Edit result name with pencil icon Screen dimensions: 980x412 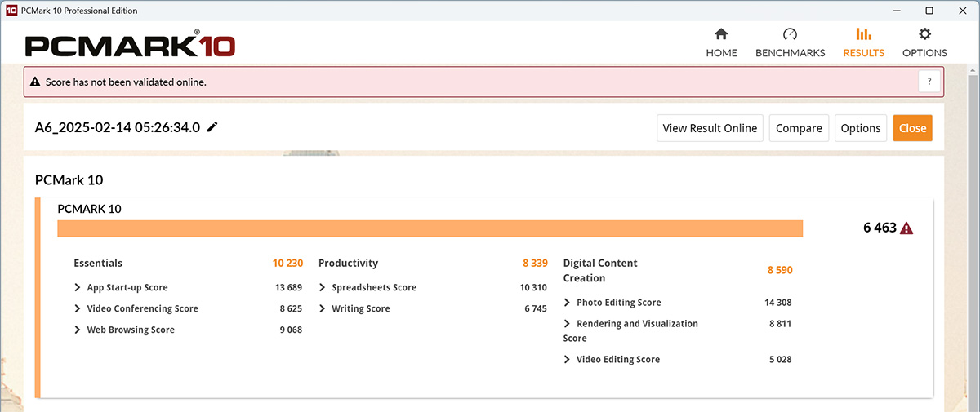click(x=213, y=126)
